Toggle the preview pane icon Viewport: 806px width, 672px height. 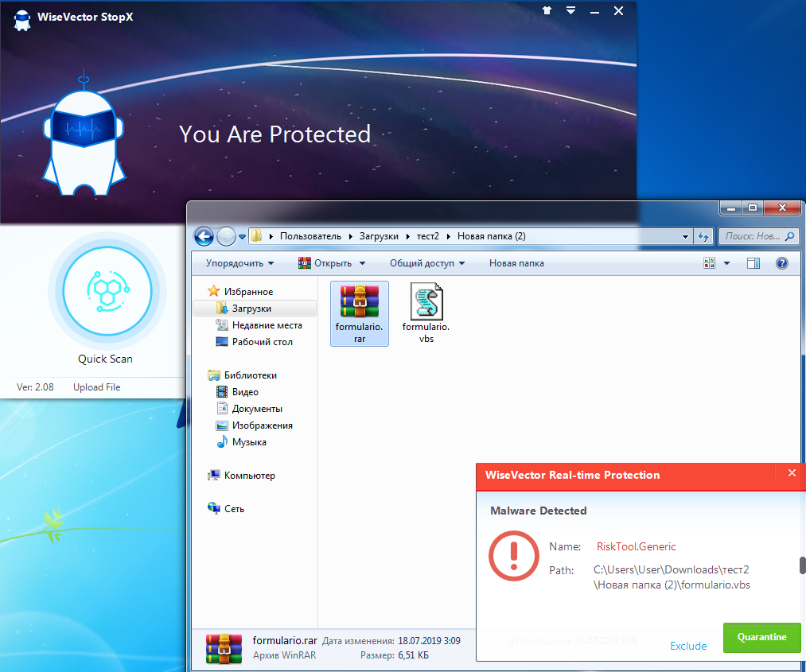(x=753, y=263)
